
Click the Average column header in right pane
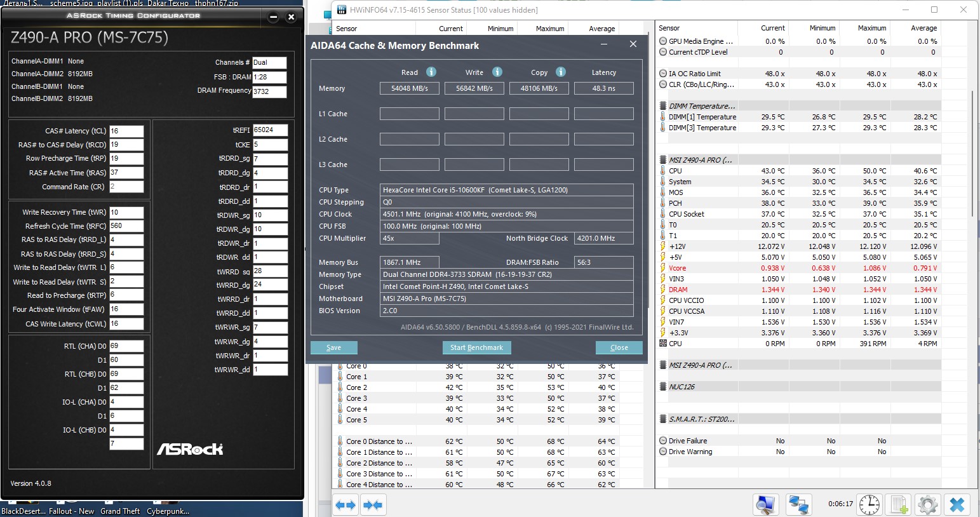(923, 28)
